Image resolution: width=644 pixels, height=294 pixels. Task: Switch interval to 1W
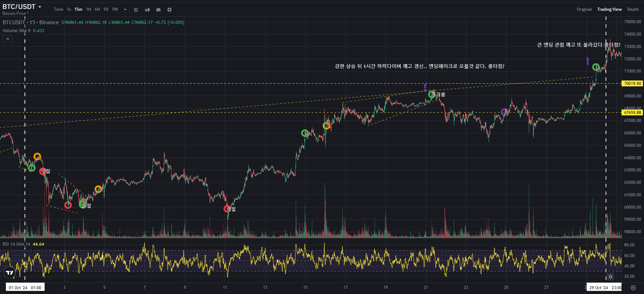click(115, 9)
